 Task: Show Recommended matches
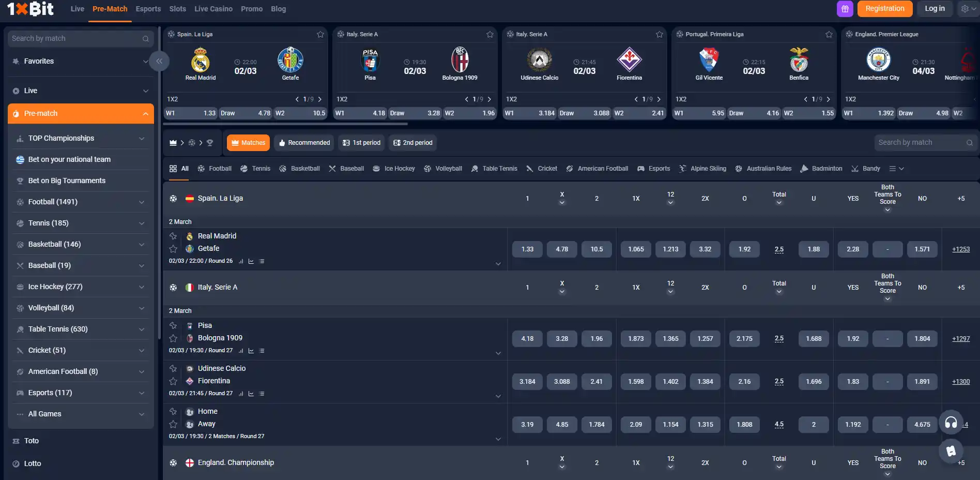click(x=304, y=143)
